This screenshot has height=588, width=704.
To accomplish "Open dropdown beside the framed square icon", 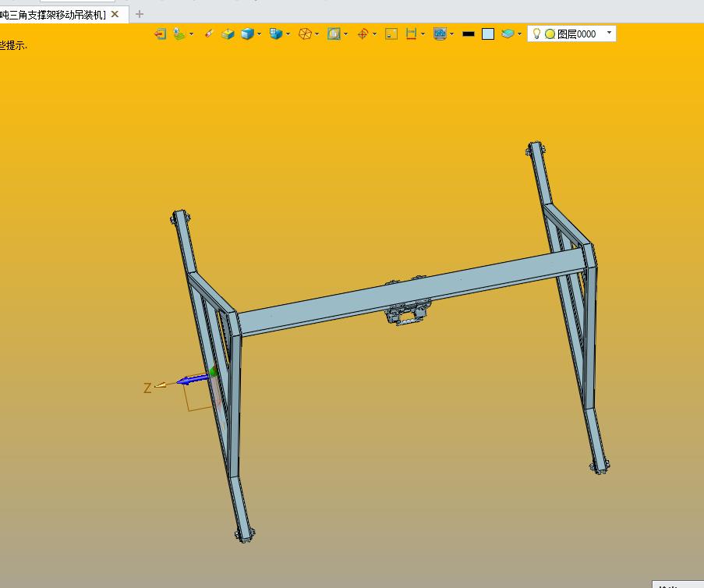I will click(x=345, y=34).
